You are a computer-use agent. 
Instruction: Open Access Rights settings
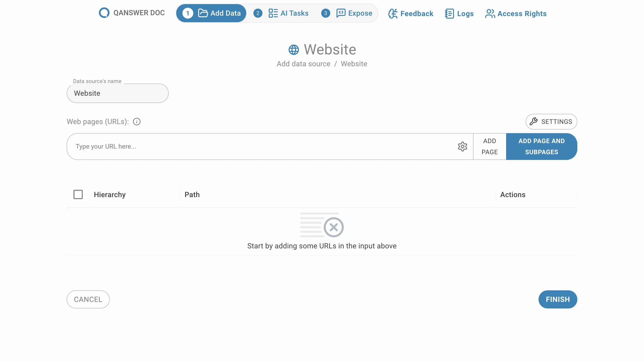515,14
